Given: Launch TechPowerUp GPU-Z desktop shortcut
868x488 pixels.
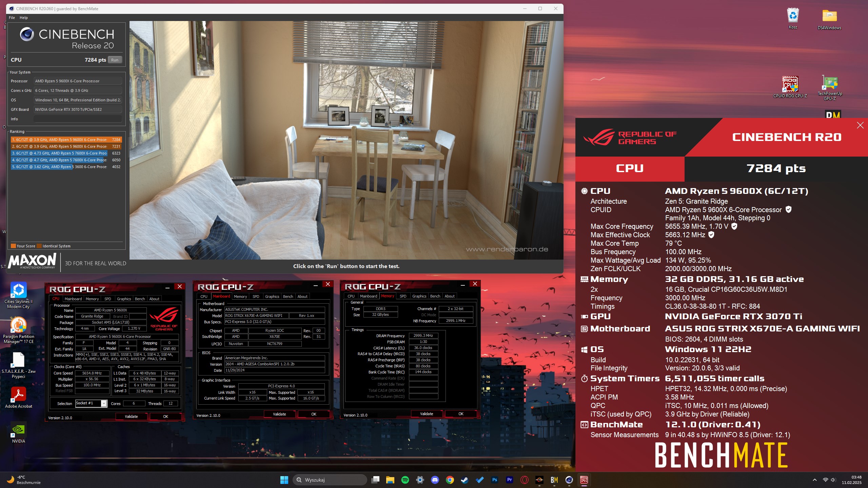Looking at the screenshot, I should coord(830,87).
